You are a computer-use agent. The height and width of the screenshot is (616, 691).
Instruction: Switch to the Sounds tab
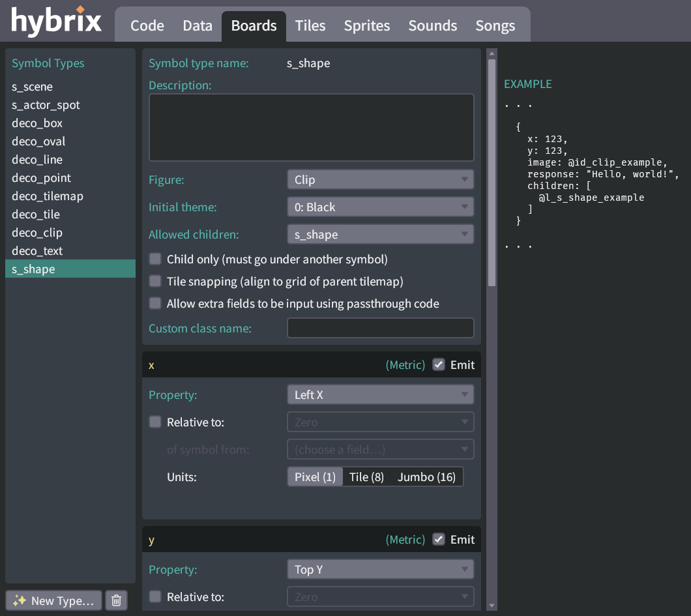[432, 25]
